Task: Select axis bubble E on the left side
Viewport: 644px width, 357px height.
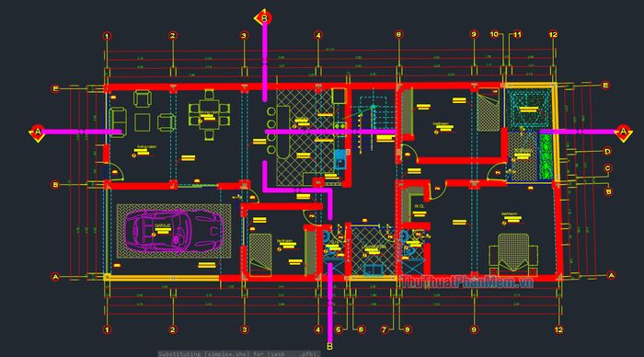Action: pyautogui.click(x=55, y=88)
